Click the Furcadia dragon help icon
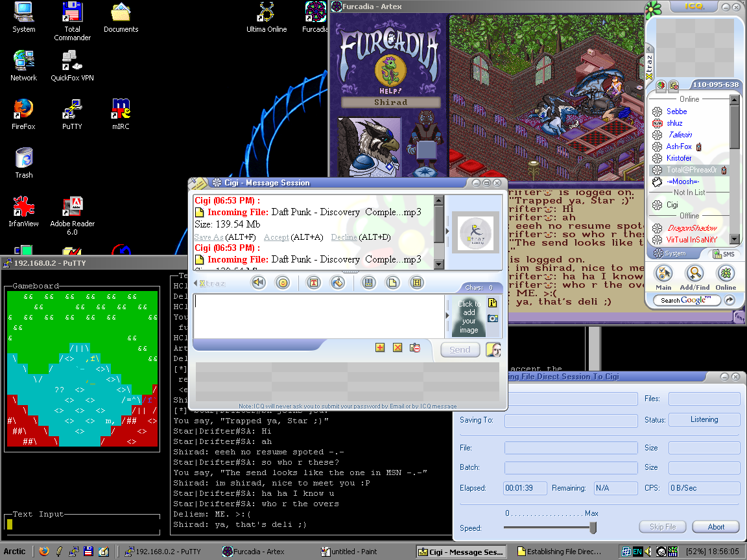The image size is (747, 560). (390, 71)
